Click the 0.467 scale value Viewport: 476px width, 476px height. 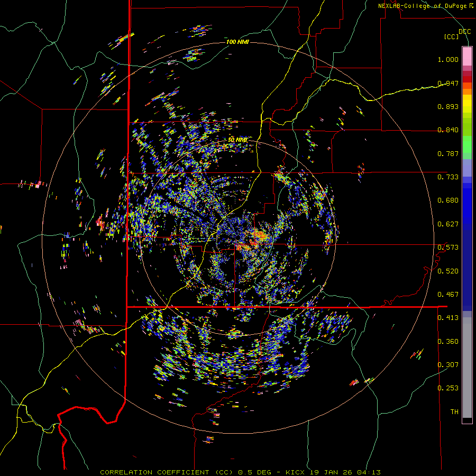point(448,295)
